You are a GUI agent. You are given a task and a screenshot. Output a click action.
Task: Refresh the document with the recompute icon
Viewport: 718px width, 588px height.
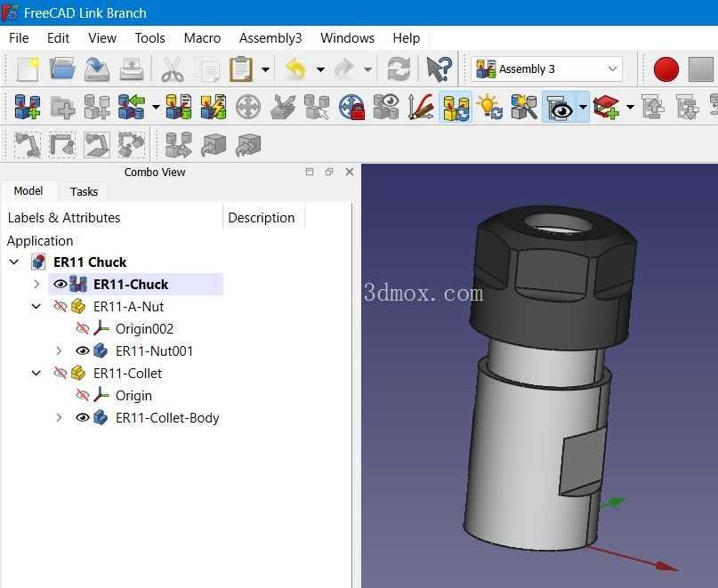(399, 69)
